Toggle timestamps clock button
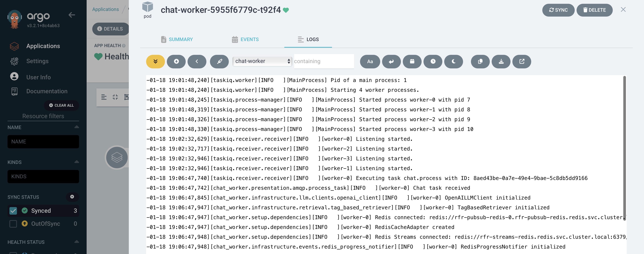Viewport: 644px width, 254px height. (433, 62)
